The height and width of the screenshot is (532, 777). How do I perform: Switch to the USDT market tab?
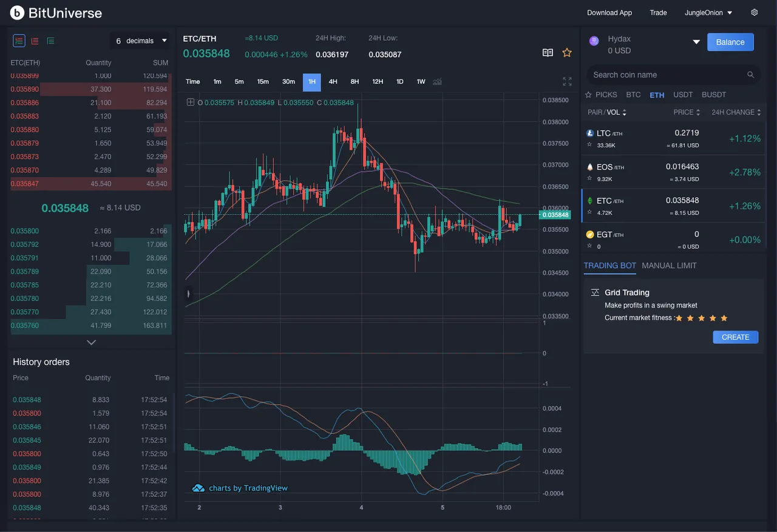click(x=683, y=95)
